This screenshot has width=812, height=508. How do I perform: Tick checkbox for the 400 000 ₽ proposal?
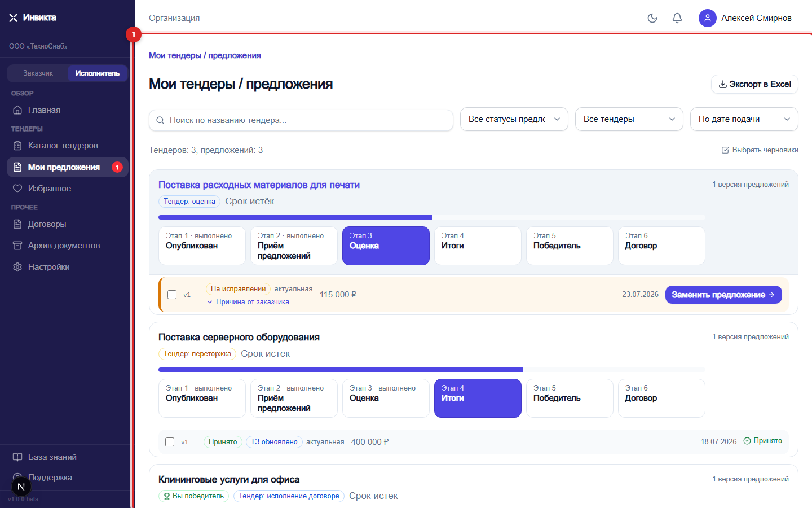170,442
